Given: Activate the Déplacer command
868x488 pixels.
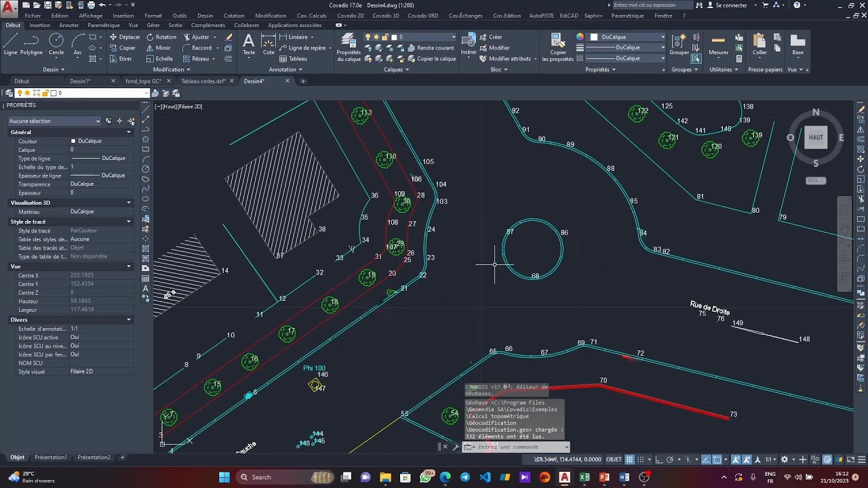Looking at the screenshot, I should [125, 37].
